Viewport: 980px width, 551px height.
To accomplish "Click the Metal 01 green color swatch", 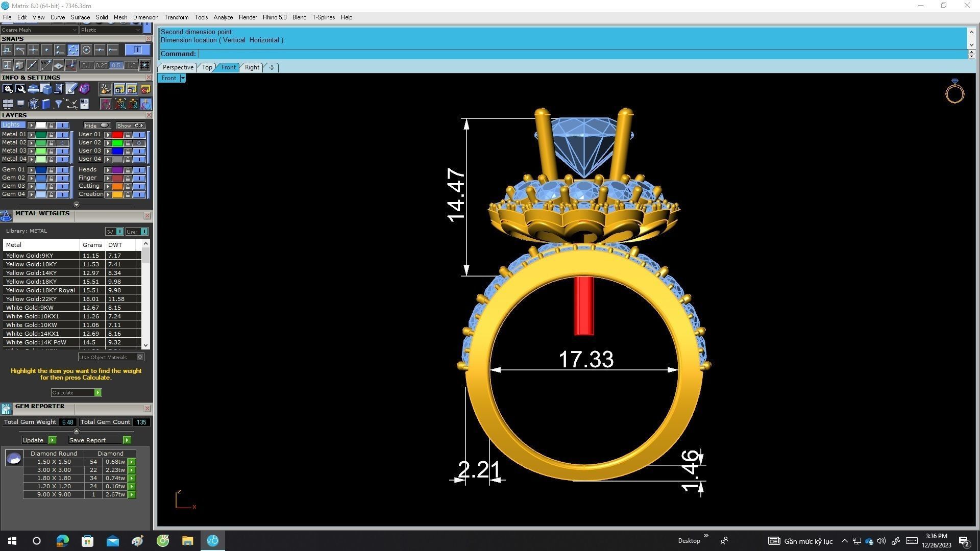I will click(41, 135).
